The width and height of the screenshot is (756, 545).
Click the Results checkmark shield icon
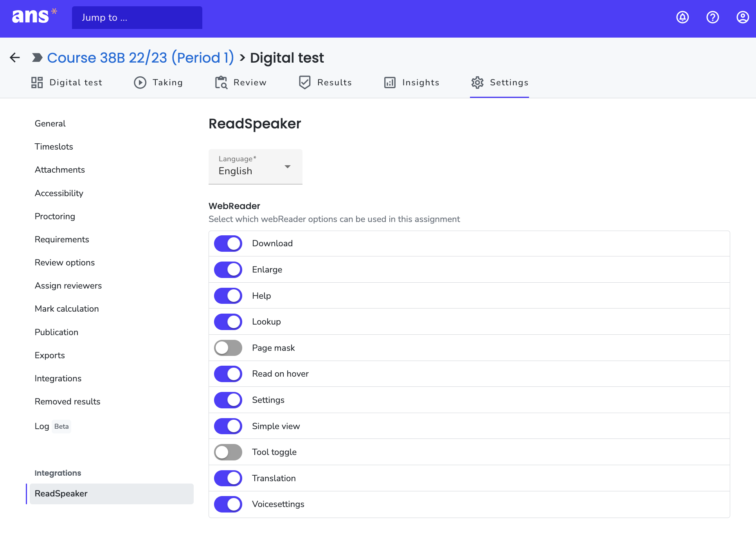pos(305,83)
